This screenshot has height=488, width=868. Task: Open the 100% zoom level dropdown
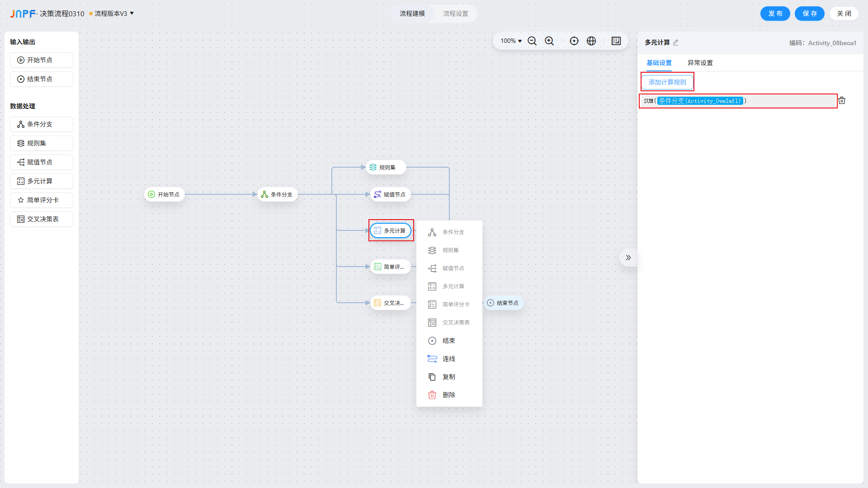[x=511, y=41]
